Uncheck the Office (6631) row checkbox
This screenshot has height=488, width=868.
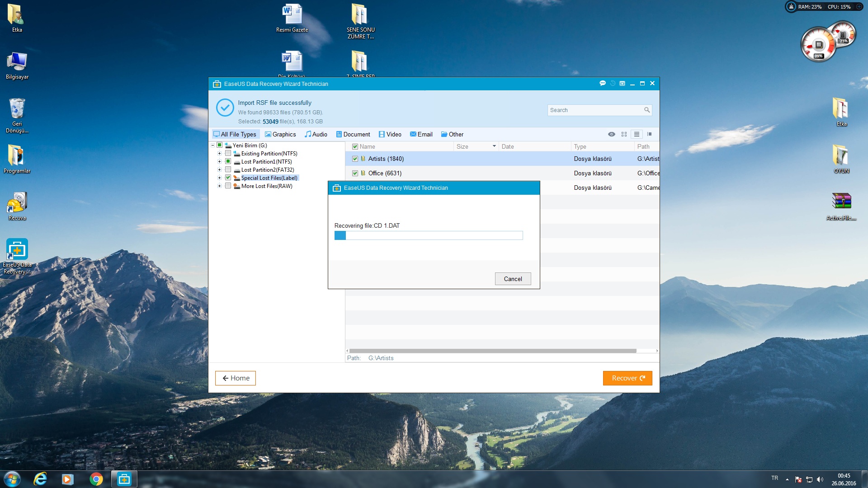pyautogui.click(x=355, y=173)
